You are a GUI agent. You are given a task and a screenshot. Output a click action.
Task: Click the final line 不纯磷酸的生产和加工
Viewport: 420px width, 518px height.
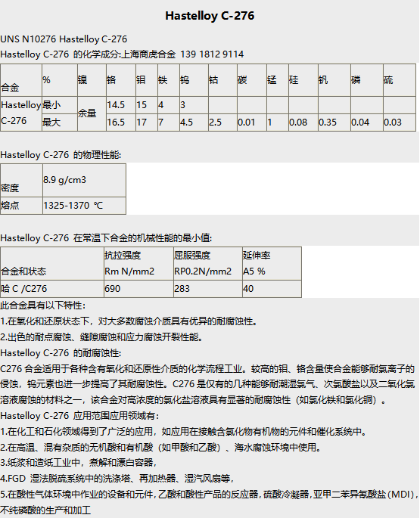[x=45, y=510]
